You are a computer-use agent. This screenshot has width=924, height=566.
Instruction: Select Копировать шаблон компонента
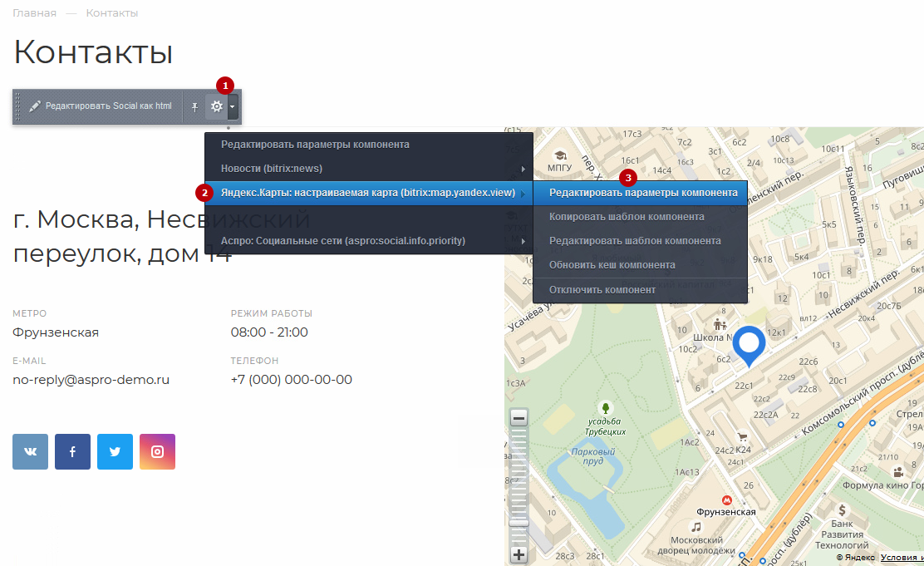[x=640, y=217]
